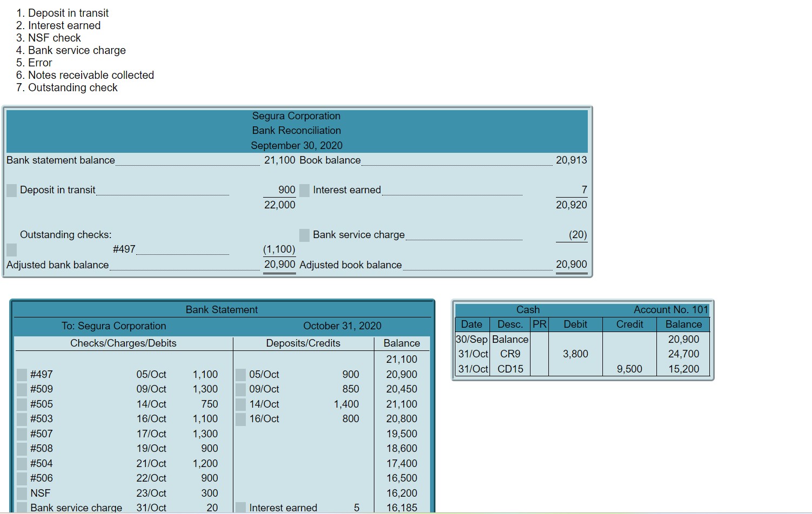This screenshot has width=812, height=514.
Task: Click the 30/Sep Balance row date
Action: pos(472,340)
